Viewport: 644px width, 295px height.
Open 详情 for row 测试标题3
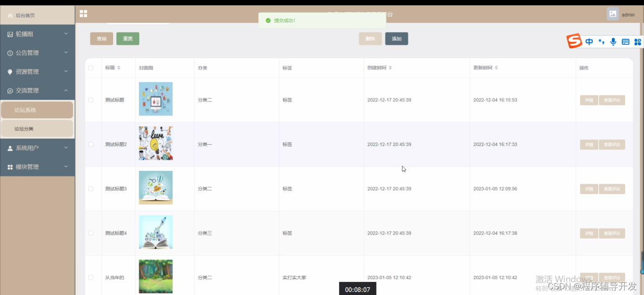pyautogui.click(x=589, y=189)
